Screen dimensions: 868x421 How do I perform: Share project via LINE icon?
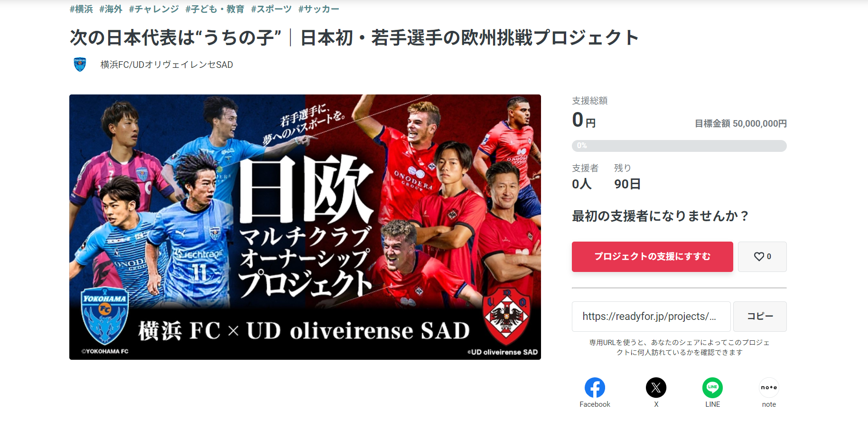click(x=712, y=388)
